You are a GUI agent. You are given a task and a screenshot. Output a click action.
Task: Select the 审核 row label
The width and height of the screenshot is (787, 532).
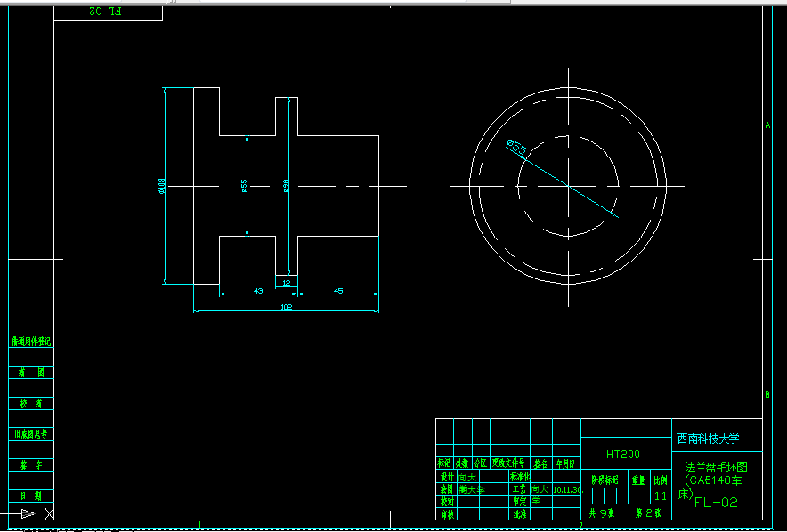[446, 513]
